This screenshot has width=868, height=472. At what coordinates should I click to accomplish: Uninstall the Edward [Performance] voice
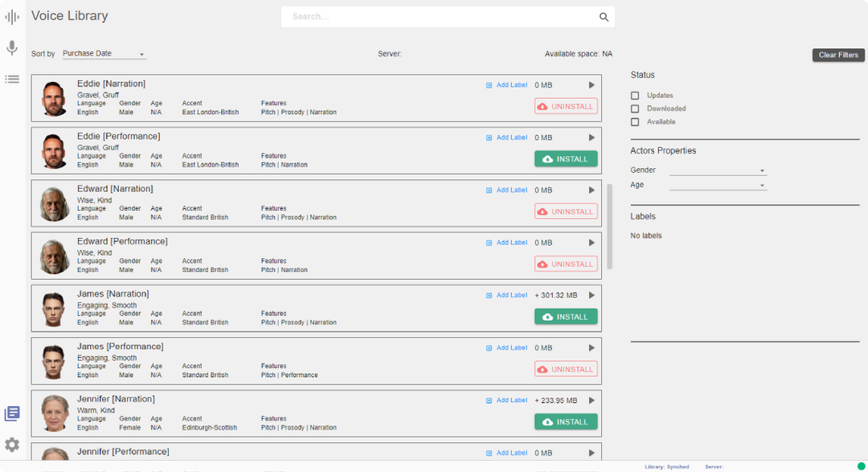(566, 265)
